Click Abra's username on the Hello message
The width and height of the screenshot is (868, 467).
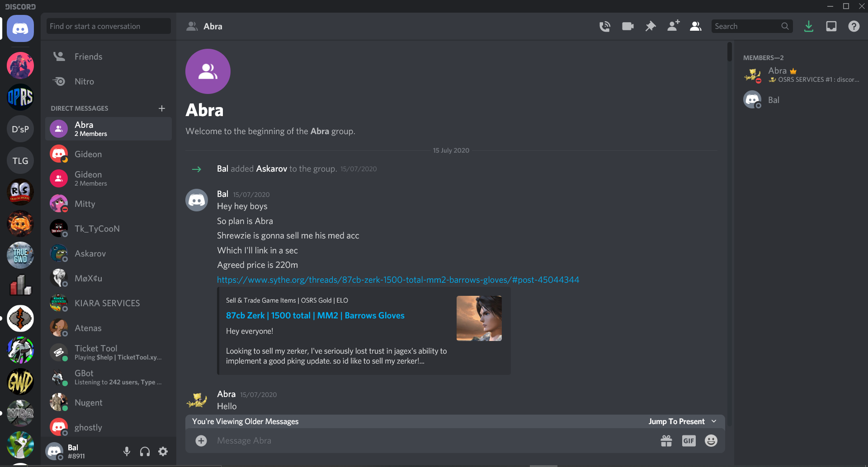[x=226, y=394]
